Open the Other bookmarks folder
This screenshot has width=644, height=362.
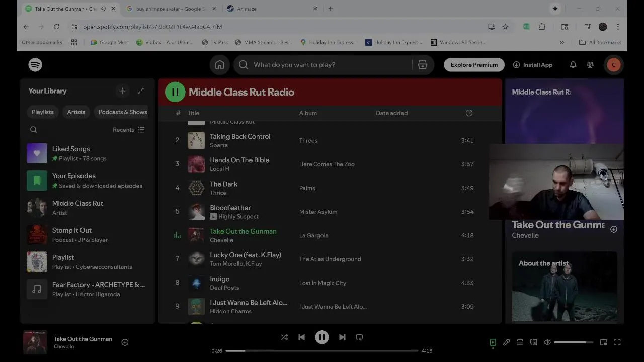click(x=42, y=42)
